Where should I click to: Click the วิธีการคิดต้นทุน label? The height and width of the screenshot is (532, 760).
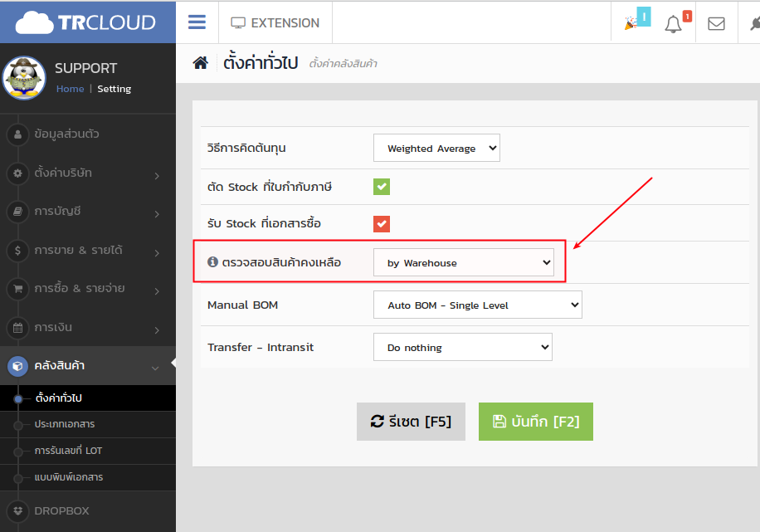tap(246, 148)
